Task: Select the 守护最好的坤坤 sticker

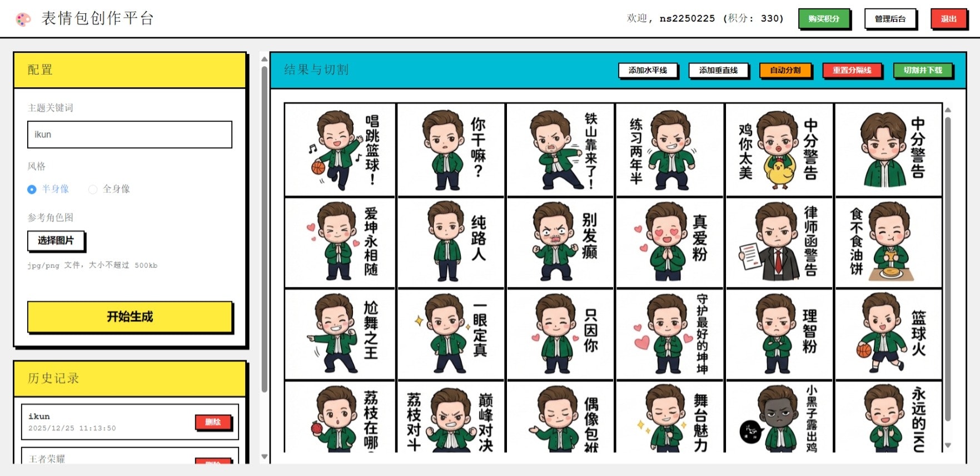Action: (670, 334)
